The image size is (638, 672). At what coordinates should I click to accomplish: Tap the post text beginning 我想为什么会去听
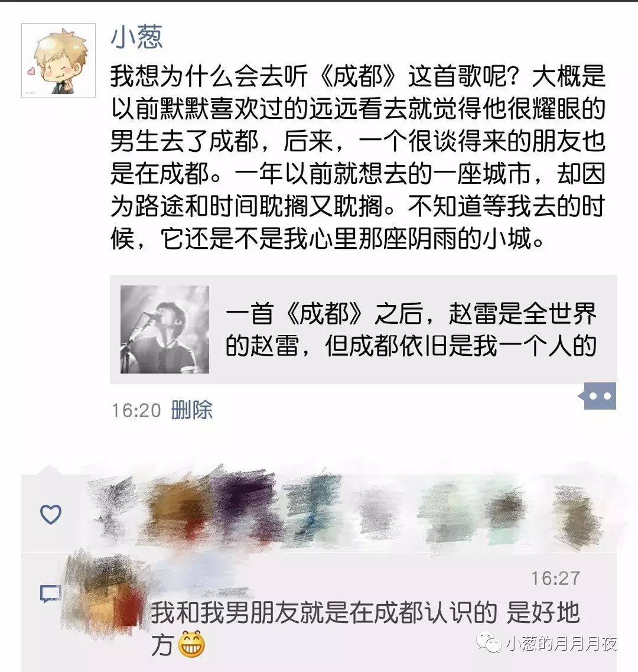click(358, 157)
